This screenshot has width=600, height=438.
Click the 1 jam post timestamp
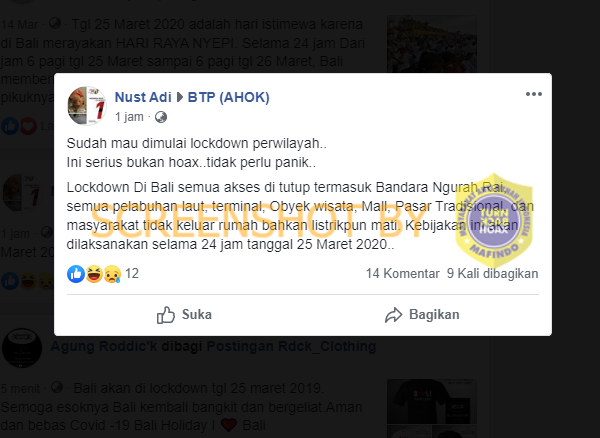(x=129, y=117)
